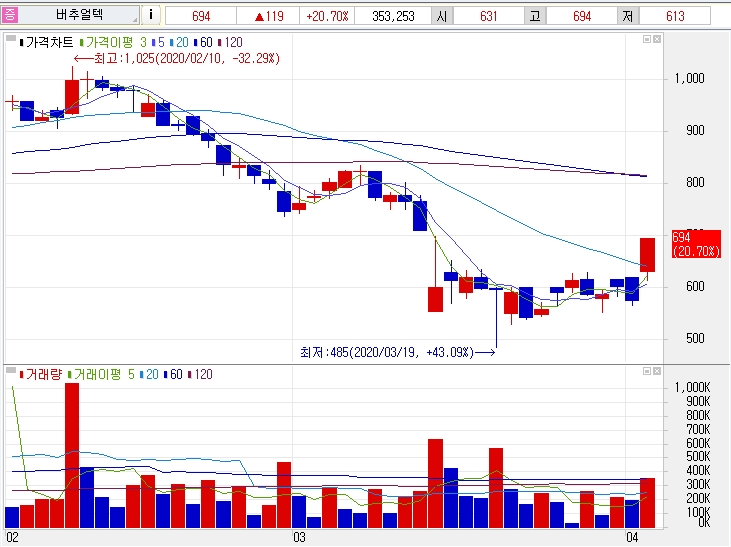Click the grey menu icon of price chart panel
731x547 pixels.
[x=10, y=38]
